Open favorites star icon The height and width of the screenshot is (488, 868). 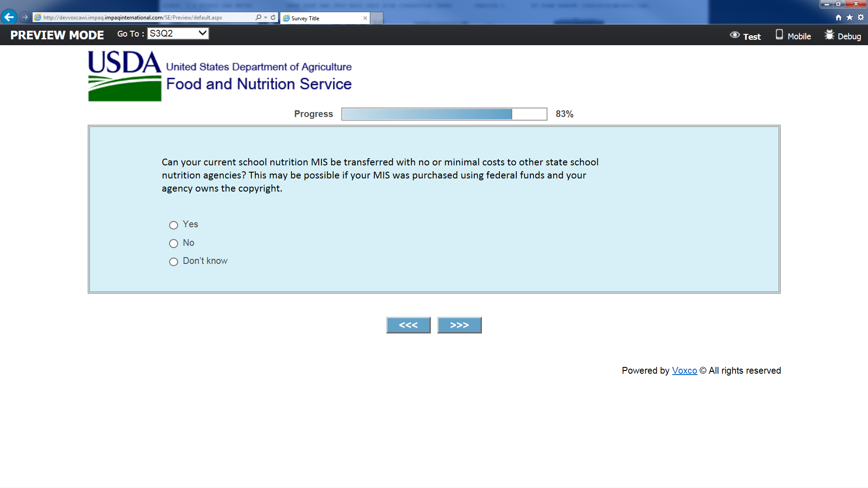[x=849, y=17]
